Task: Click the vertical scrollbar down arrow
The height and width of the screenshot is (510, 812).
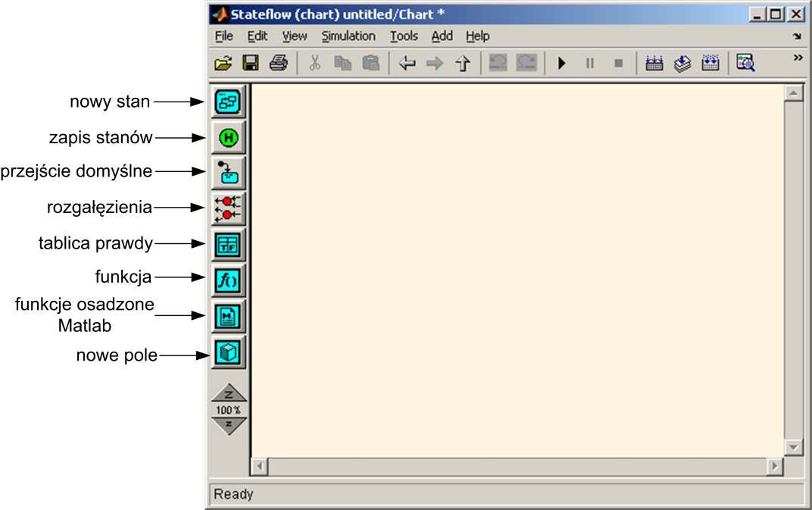Action: 793,446
